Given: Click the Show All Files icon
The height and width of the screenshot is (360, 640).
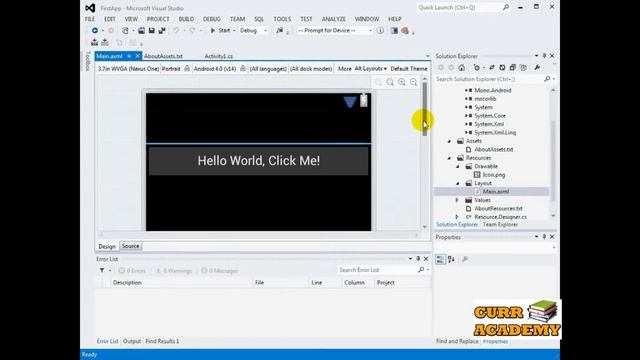Looking at the screenshot, I should click(523, 68).
